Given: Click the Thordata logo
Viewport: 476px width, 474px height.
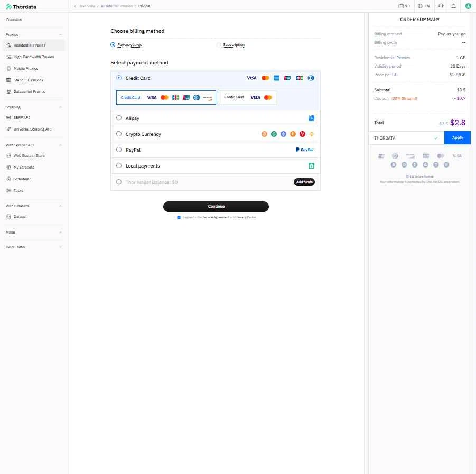Looking at the screenshot, I should [x=21, y=7].
